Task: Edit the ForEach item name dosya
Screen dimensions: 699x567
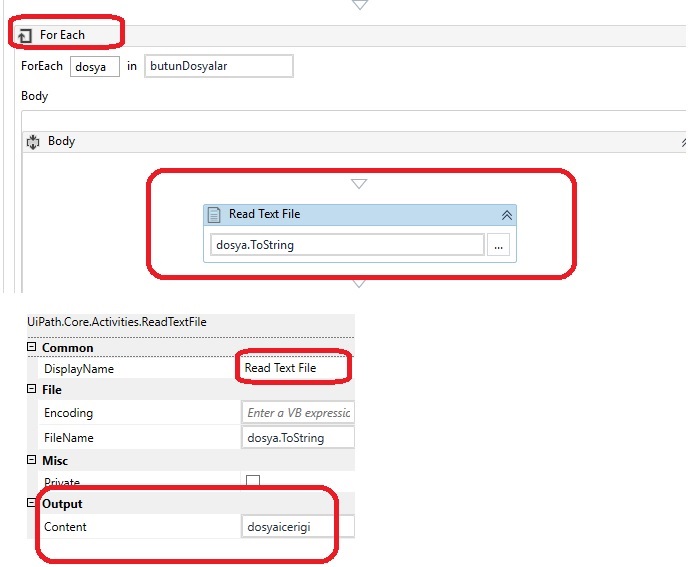Action: [x=95, y=67]
